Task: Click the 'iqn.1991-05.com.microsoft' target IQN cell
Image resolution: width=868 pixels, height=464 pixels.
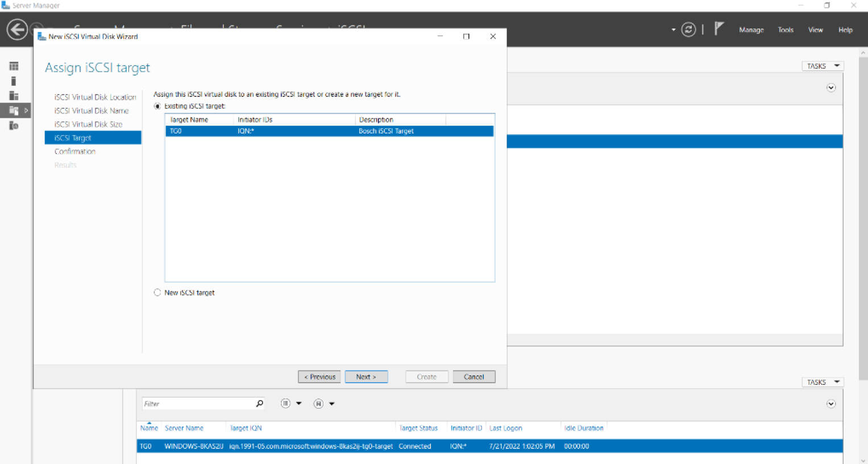Action: (311, 446)
